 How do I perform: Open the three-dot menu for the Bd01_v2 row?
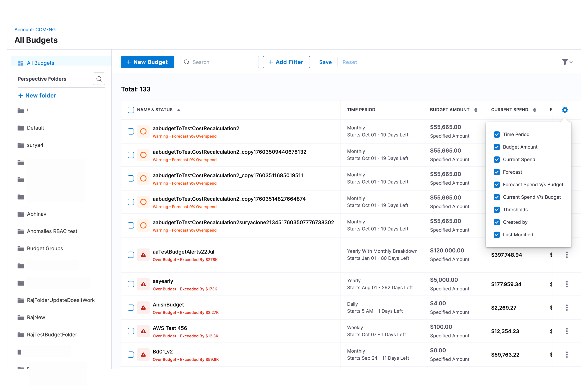pos(567,355)
